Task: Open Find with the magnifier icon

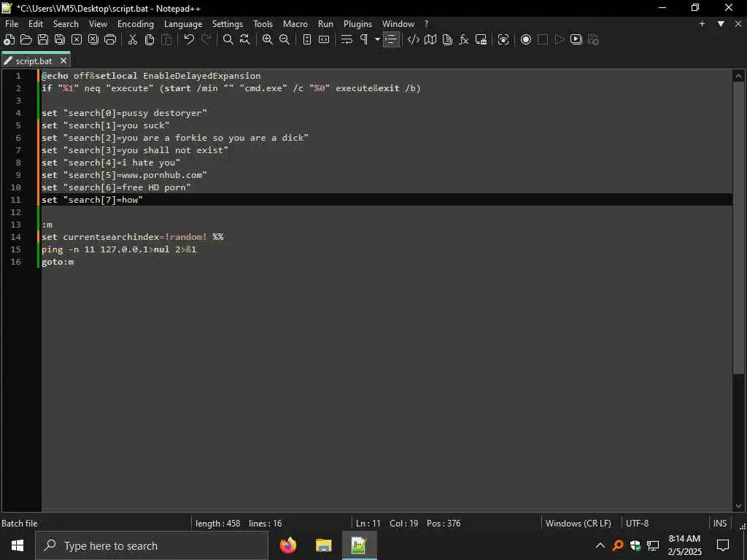Action: pos(228,39)
